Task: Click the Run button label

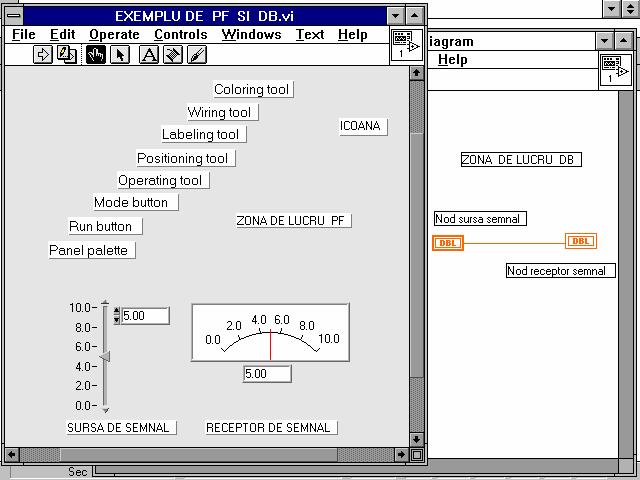Action: pyautogui.click(x=105, y=226)
